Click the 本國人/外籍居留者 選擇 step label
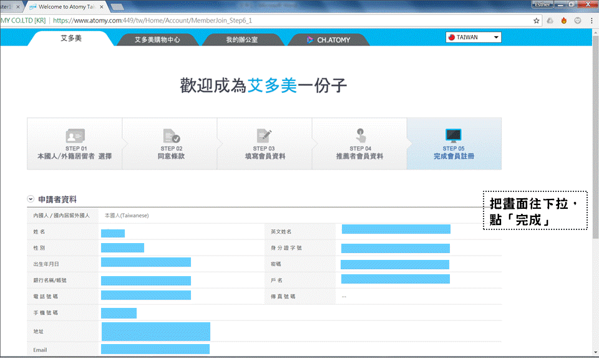The width and height of the screenshot is (599, 364). coord(75,156)
